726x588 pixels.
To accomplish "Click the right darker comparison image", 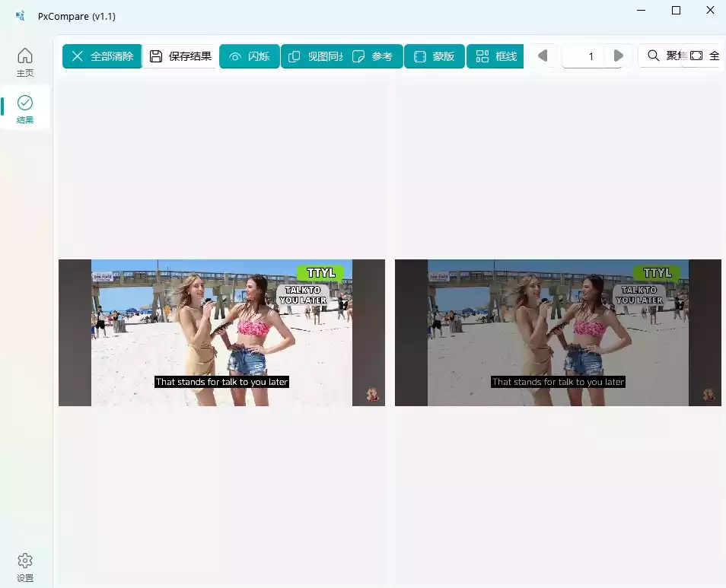I will (558, 332).
